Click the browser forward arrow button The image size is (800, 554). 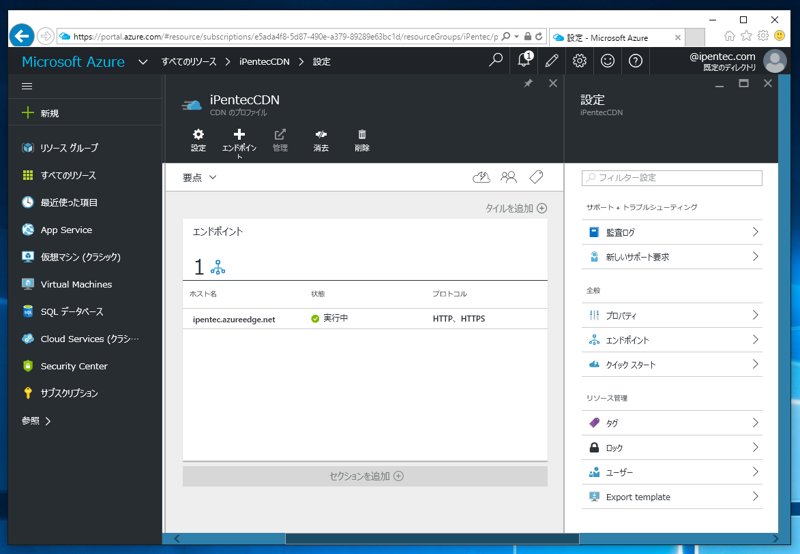pyautogui.click(x=45, y=36)
